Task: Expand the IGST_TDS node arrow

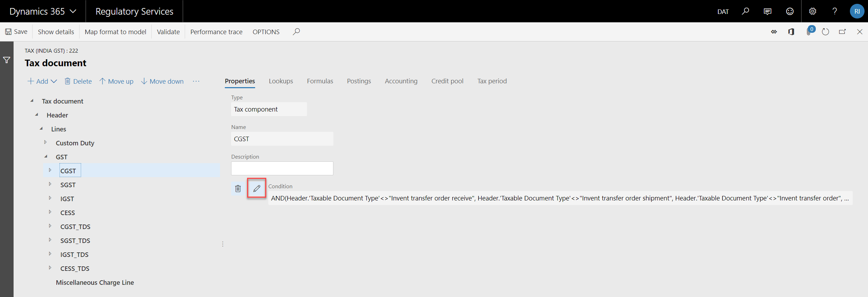Action: pos(50,254)
